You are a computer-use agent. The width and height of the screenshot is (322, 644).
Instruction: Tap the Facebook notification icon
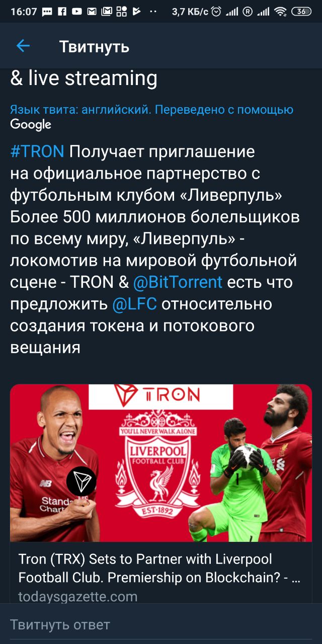[x=62, y=12]
